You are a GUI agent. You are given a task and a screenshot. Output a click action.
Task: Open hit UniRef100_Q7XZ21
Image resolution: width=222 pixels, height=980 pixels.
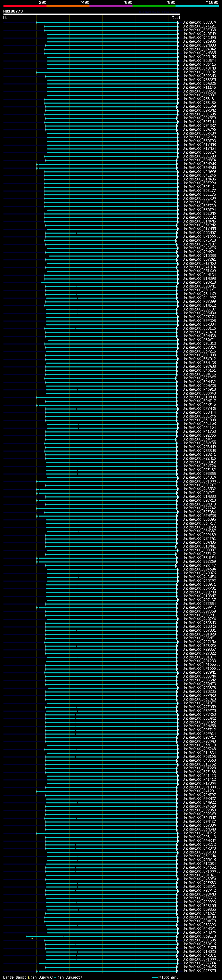tap(199, 26)
